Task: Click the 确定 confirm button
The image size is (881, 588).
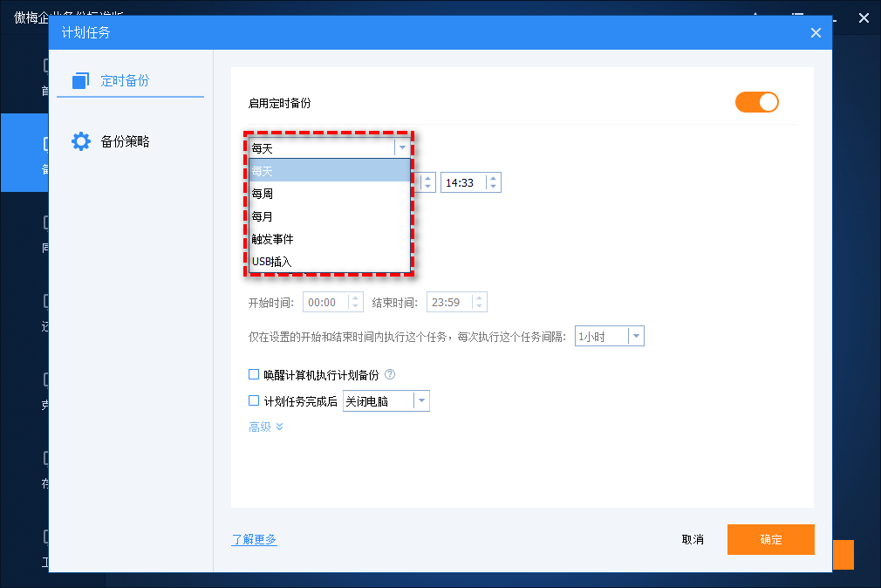Action: [x=770, y=539]
